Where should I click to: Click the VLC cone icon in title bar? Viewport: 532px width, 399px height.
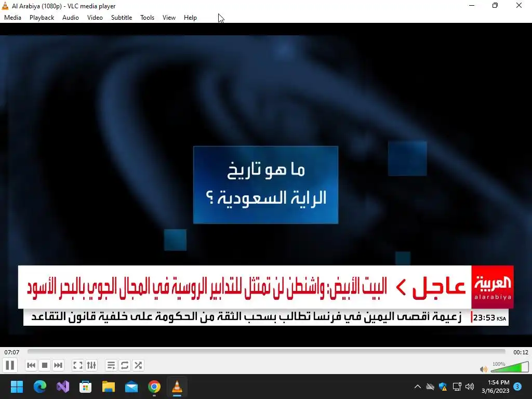[x=5, y=6]
